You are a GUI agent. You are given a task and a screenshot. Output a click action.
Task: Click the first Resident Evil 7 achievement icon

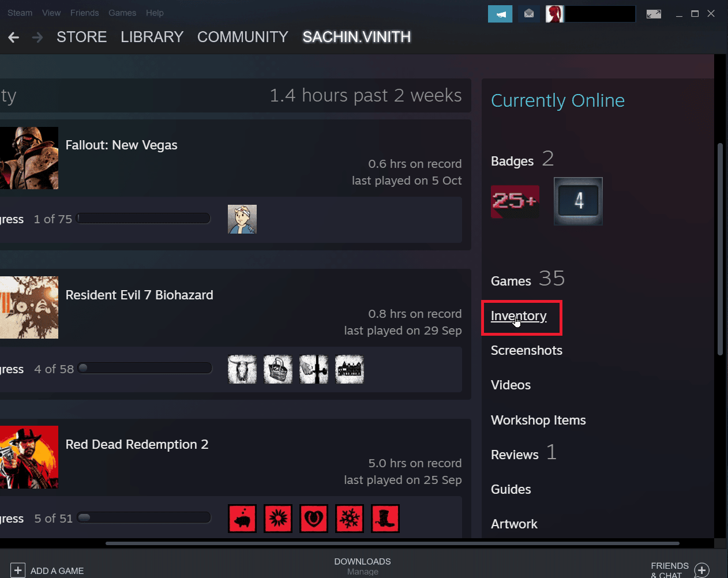(242, 369)
